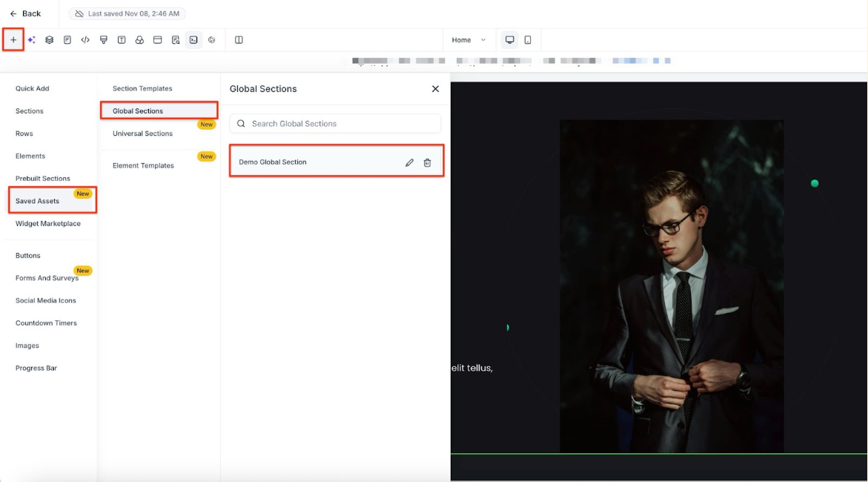The height and width of the screenshot is (482, 868).
Task: Select Widget Marketplace option
Action: click(x=48, y=223)
